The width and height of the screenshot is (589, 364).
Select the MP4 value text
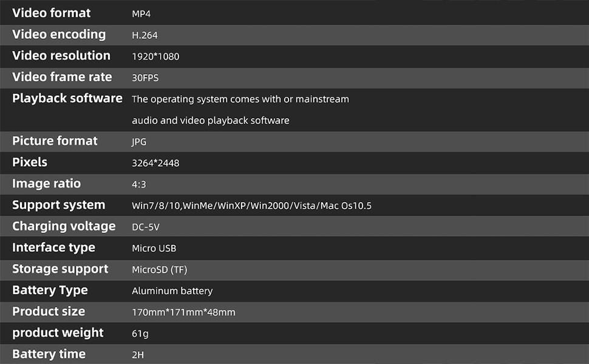(141, 14)
